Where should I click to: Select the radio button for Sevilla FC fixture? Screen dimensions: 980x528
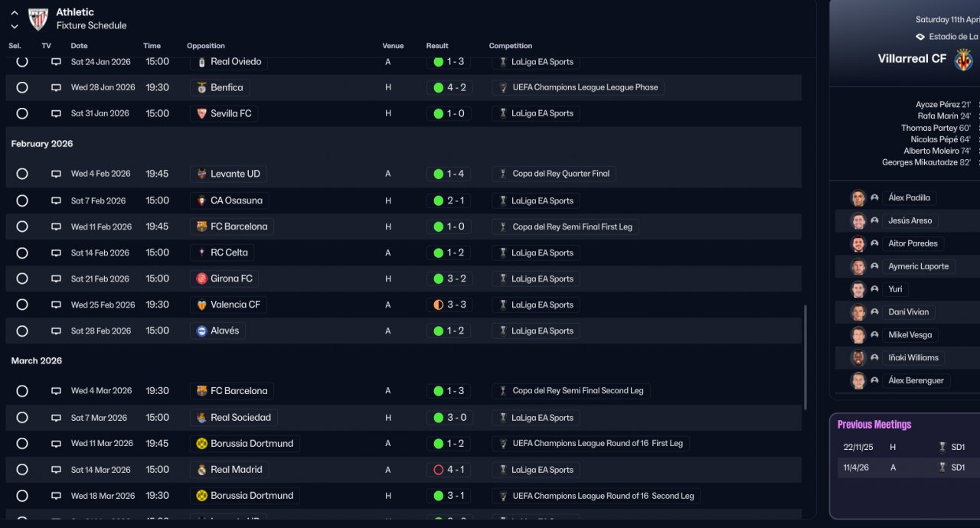pos(22,113)
